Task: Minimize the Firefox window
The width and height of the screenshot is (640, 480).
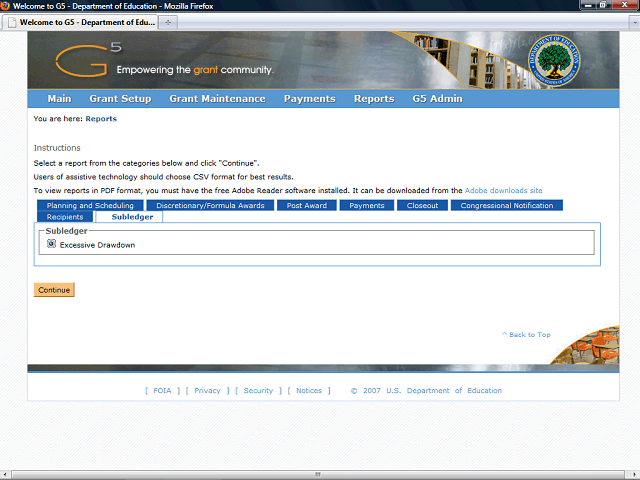Action: pos(588,5)
